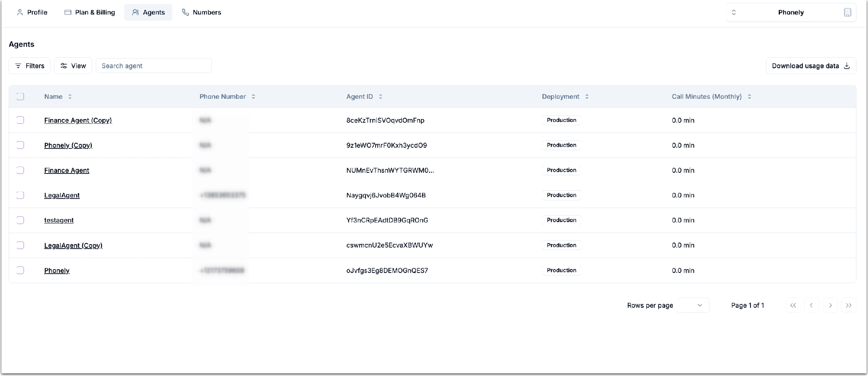This screenshot has width=868, height=376.
Task: Click the Profile person icon
Action: tap(20, 12)
